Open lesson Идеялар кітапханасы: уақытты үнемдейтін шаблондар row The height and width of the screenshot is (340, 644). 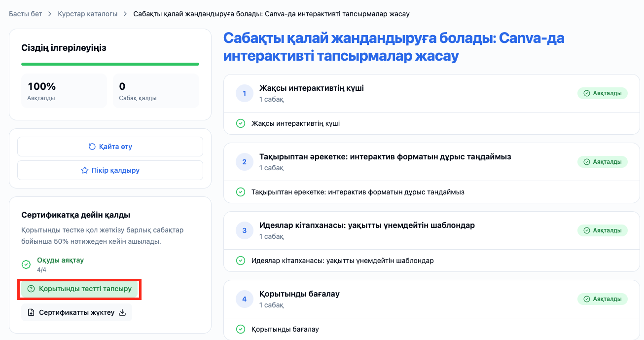[x=431, y=261]
